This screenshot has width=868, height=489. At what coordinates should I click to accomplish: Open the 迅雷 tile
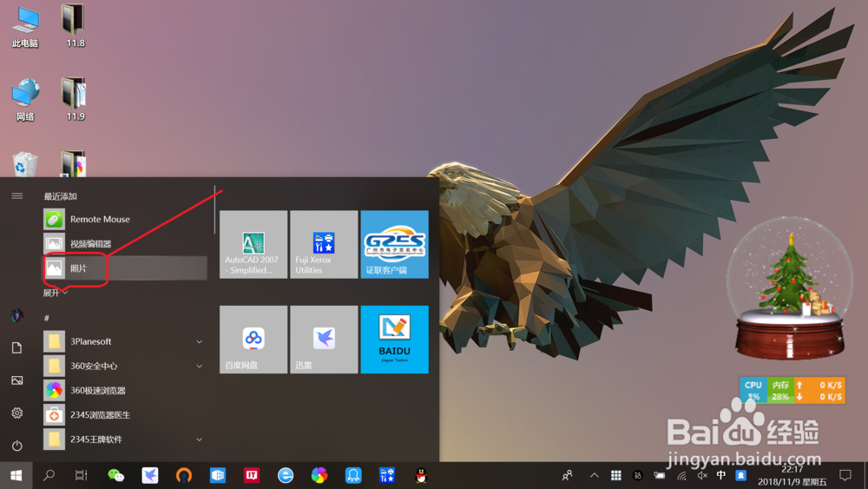(x=324, y=340)
